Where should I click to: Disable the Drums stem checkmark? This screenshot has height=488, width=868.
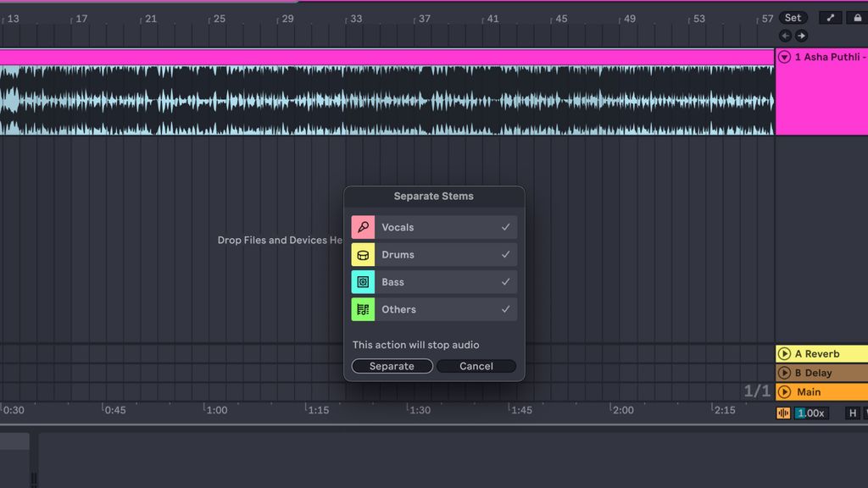coord(505,254)
